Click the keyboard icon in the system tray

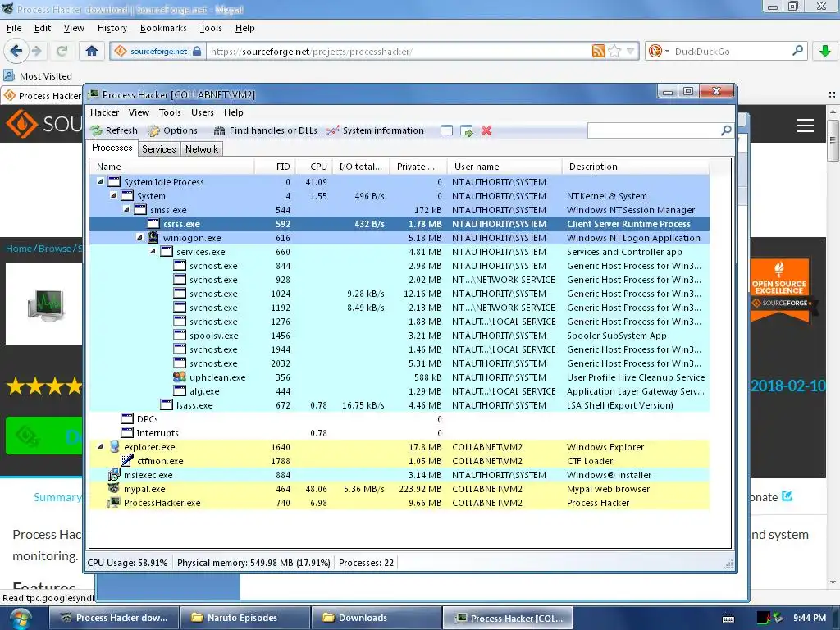click(x=728, y=619)
